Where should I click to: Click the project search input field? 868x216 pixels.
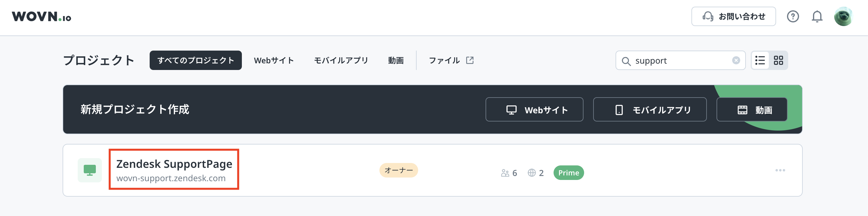(x=681, y=60)
